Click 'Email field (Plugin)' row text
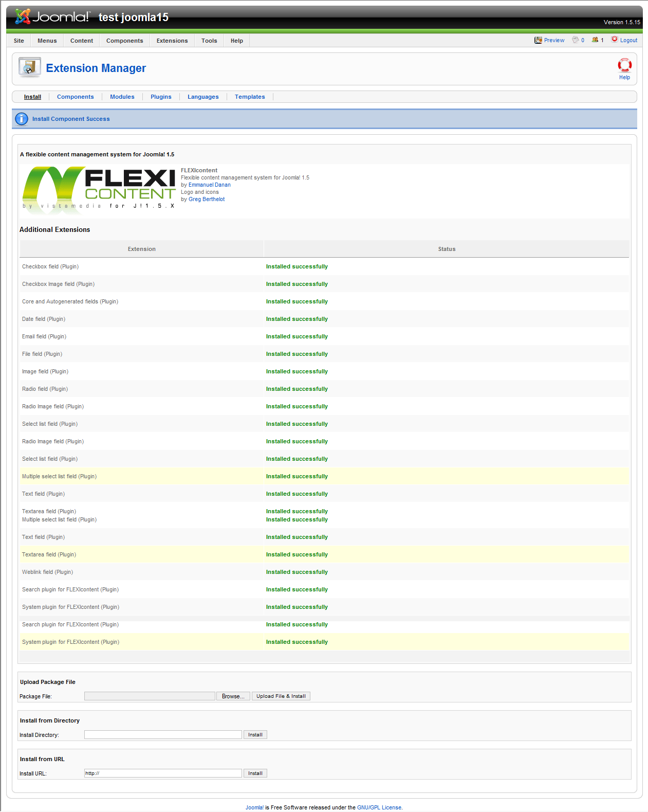This screenshot has height=812, width=648. click(x=44, y=336)
